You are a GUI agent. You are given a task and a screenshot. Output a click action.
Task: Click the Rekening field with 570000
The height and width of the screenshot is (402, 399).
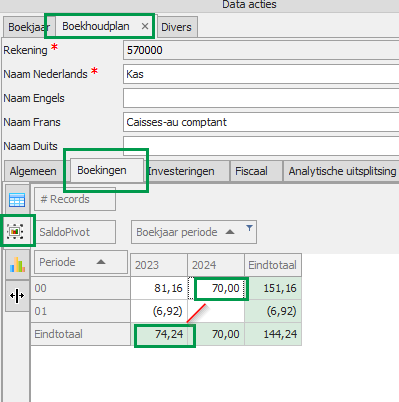tap(261, 50)
